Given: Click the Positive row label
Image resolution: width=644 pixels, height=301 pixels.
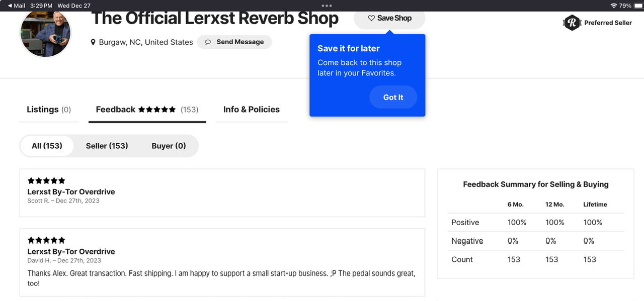Looking at the screenshot, I should (x=465, y=223).
